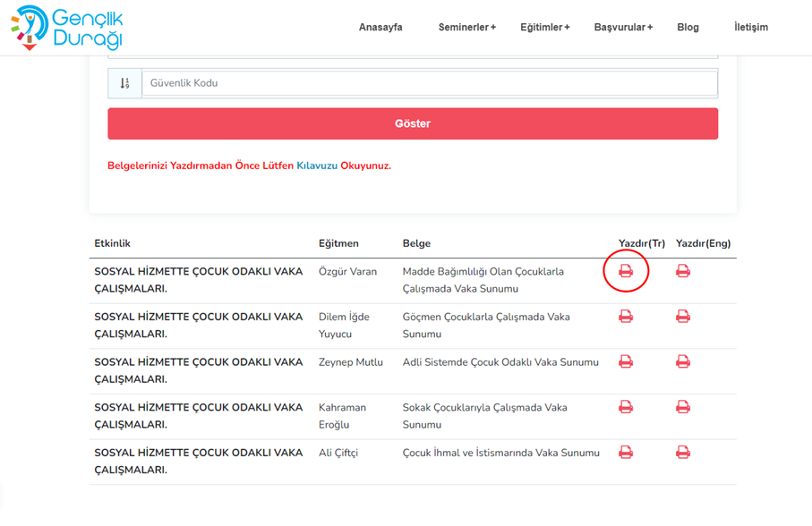Print English certificate for Dilem İğde Yuyucu
Viewport: 812px width, 526px height.
(682, 316)
